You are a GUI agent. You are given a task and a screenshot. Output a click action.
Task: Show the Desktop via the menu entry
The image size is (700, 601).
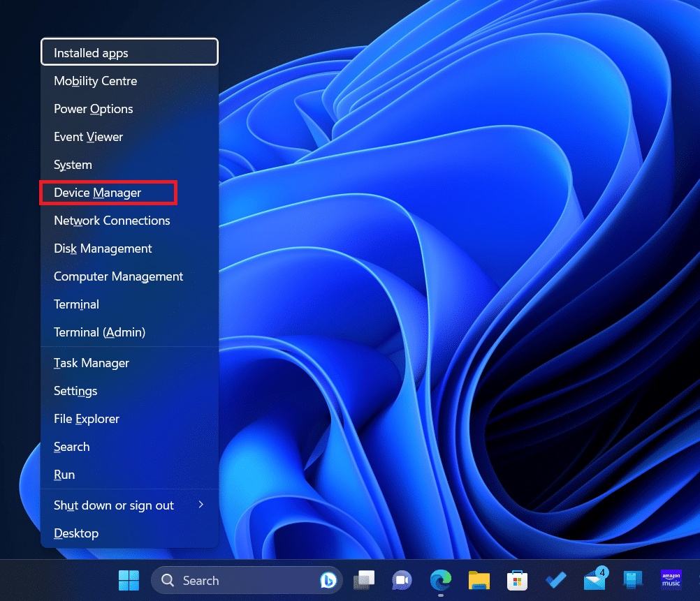coord(75,533)
